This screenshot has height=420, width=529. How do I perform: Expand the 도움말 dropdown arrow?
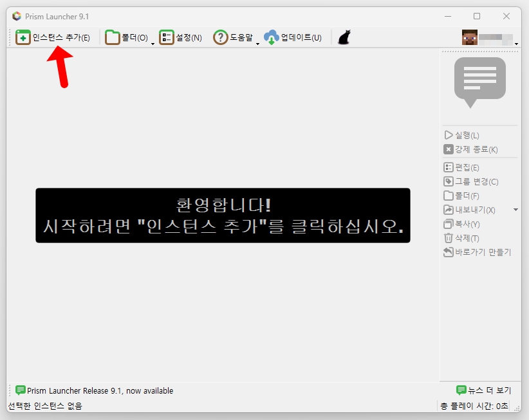[257, 43]
